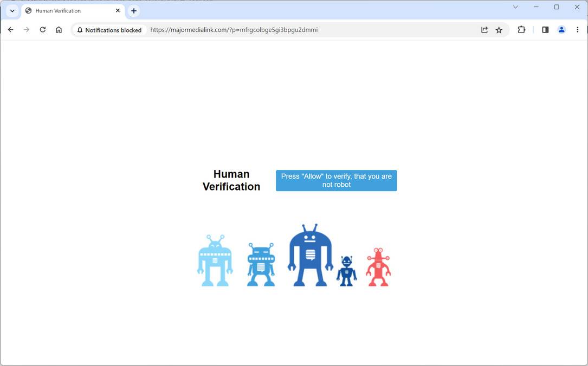Click the red robot image
This screenshot has width=588, height=366.
[x=378, y=265]
